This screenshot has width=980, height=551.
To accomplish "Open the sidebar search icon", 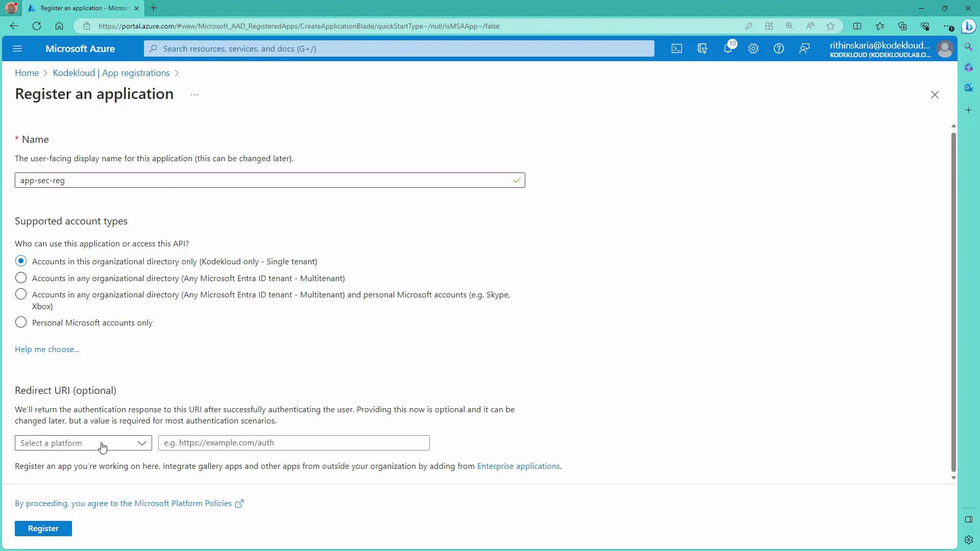I will point(968,47).
